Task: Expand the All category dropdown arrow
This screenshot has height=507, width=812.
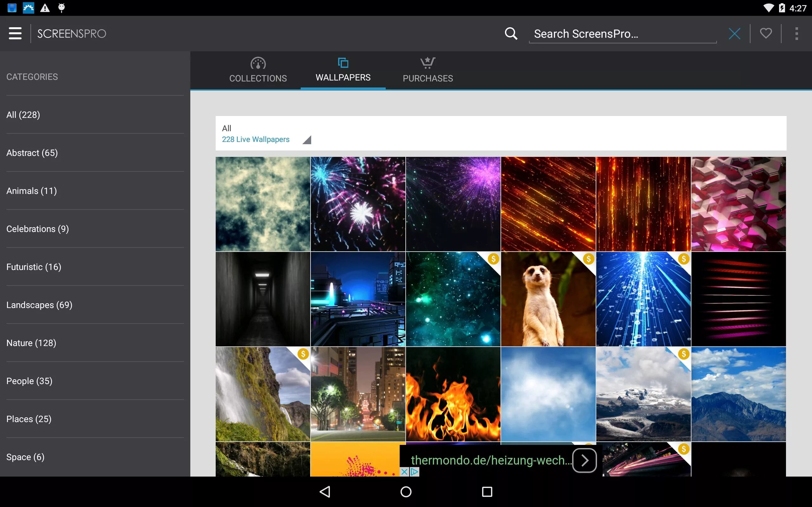Action: (x=306, y=140)
